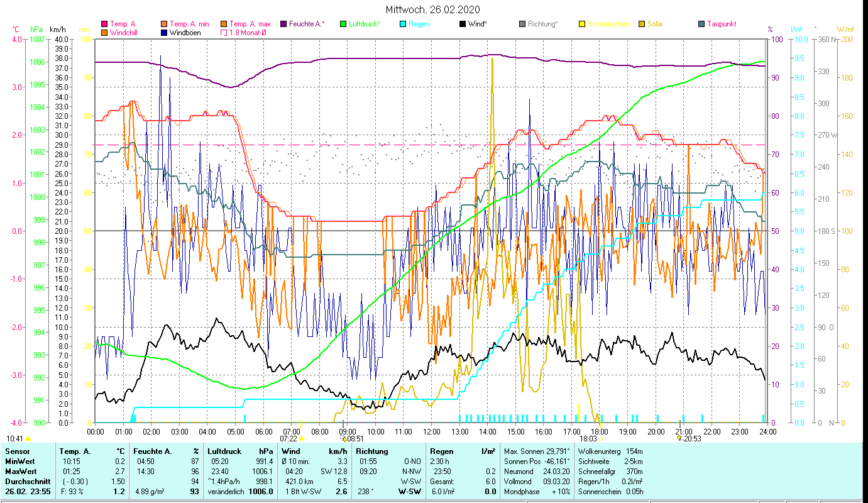Click the moonrise marker at 08:51
This screenshot has height=503, width=868.
tap(343, 439)
